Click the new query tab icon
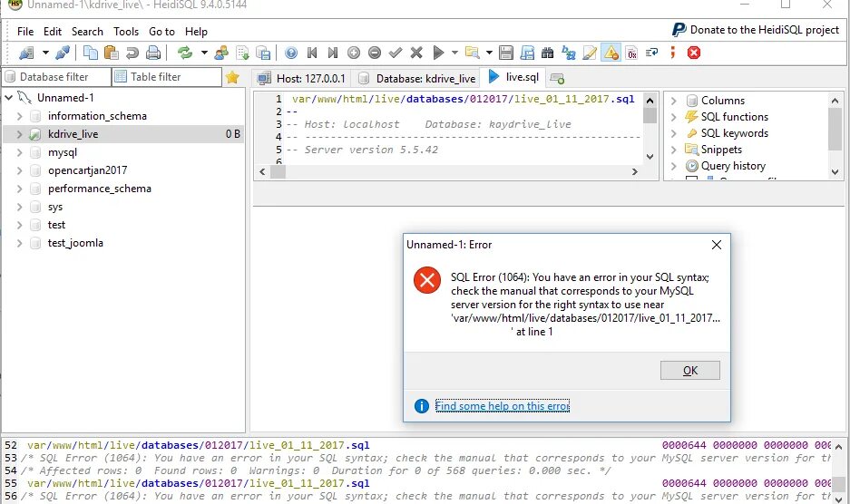The image size is (850, 504). click(x=557, y=79)
